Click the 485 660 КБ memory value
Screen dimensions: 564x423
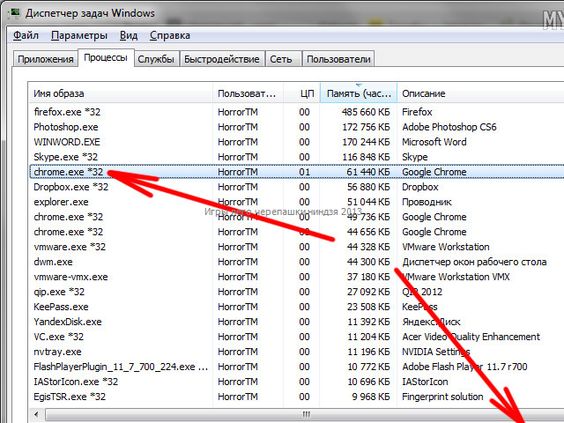click(366, 112)
